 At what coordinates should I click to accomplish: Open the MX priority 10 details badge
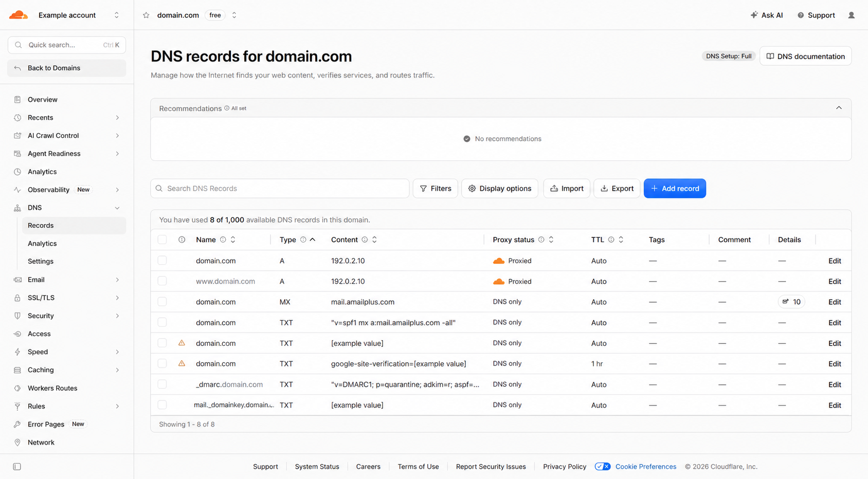(x=791, y=302)
